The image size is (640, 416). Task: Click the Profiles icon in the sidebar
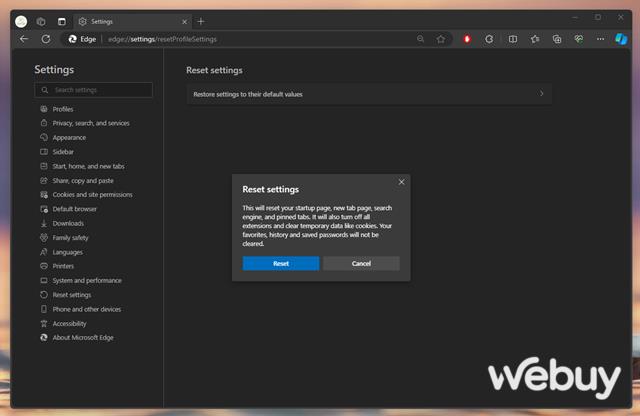44,109
